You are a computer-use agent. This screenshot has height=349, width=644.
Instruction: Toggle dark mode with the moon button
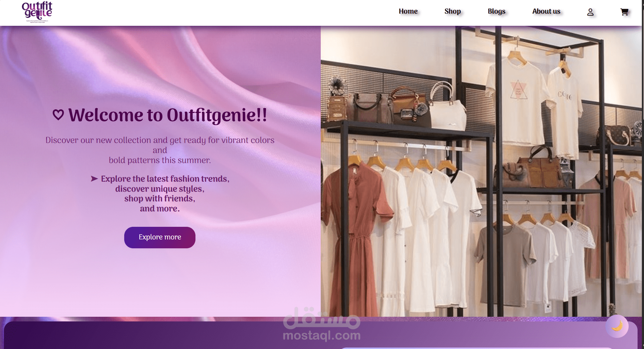618,326
